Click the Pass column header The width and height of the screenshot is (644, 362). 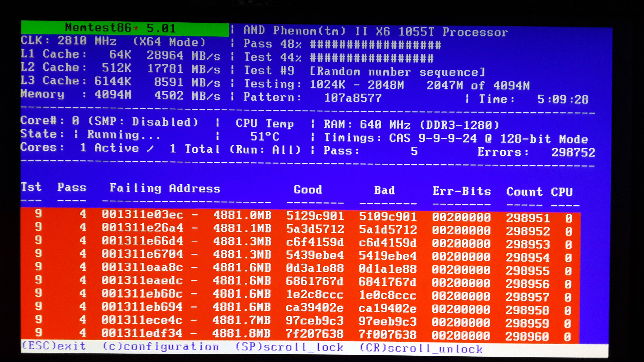[72, 187]
